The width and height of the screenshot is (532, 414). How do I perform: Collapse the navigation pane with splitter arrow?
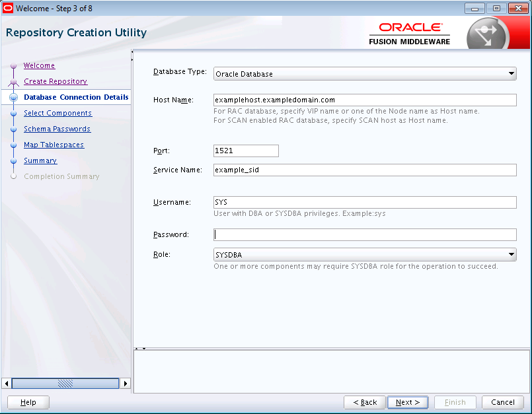coord(132,52)
